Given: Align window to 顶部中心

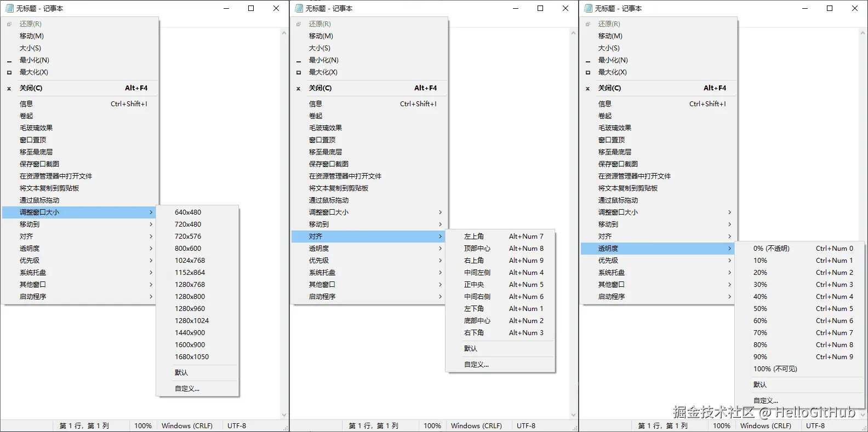Looking at the screenshot, I should (x=501, y=249).
